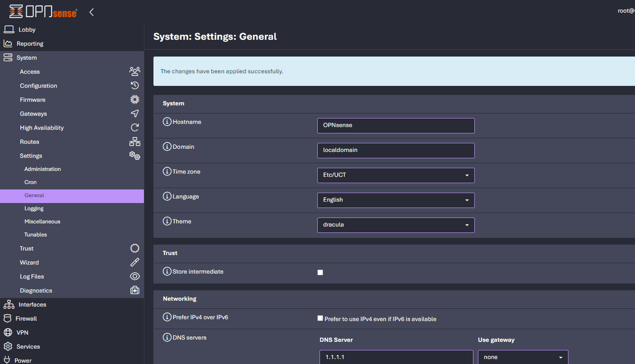Open the Use gateway dropdown

(523, 357)
